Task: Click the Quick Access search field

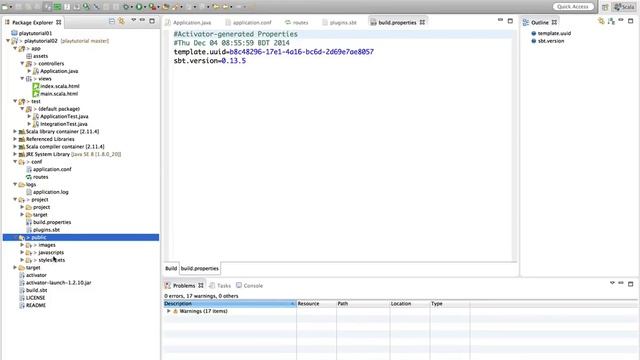Action: [573, 7]
